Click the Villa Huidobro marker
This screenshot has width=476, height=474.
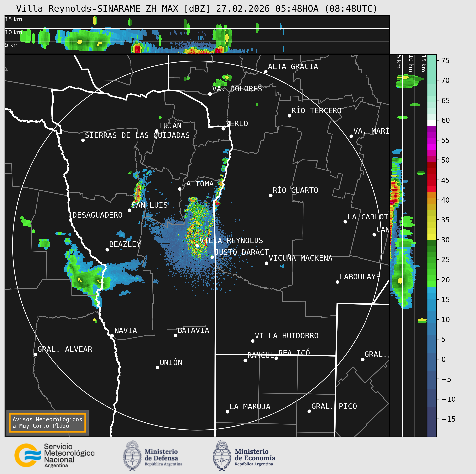point(253,341)
